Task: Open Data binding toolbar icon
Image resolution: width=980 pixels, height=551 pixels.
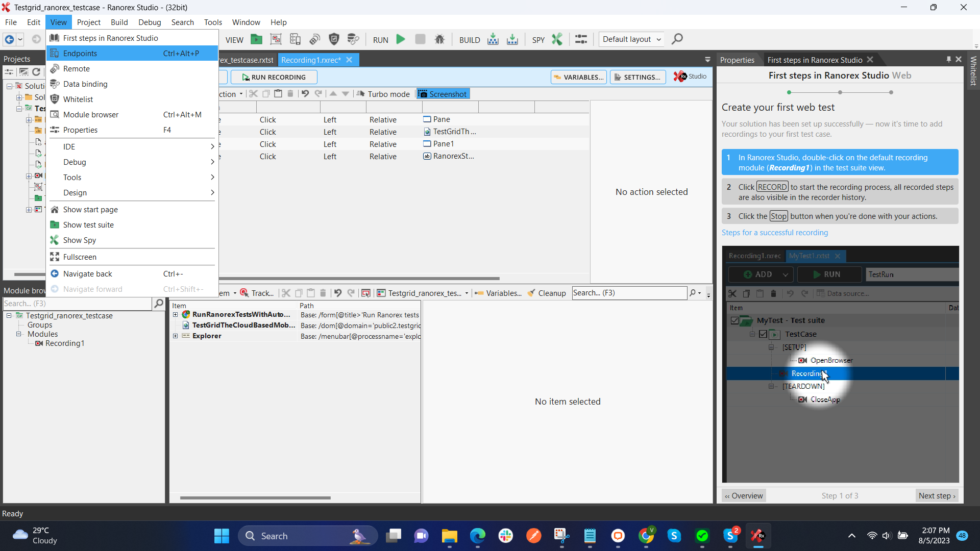Action: pyautogui.click(x=353, y=39)
